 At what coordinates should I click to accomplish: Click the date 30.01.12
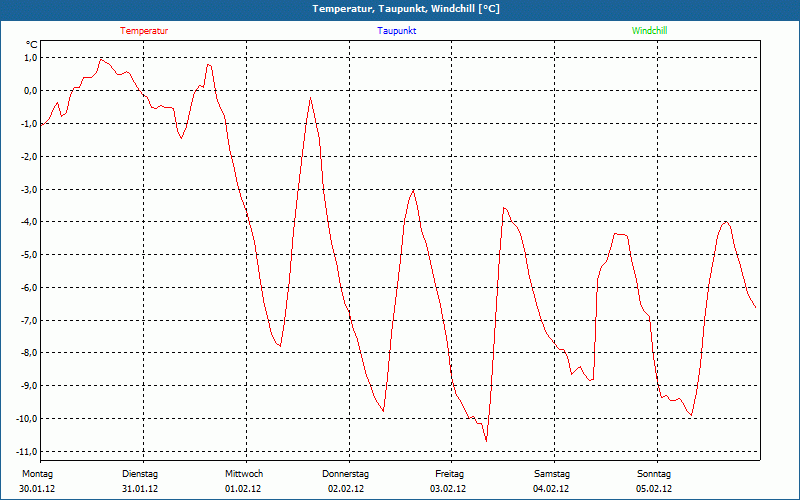tap(37, 489)
